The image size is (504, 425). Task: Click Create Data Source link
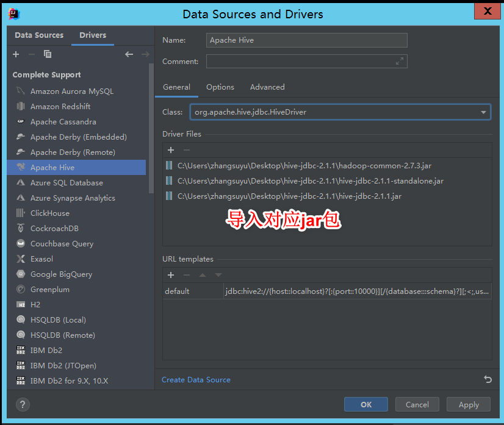tap(196, 380)
